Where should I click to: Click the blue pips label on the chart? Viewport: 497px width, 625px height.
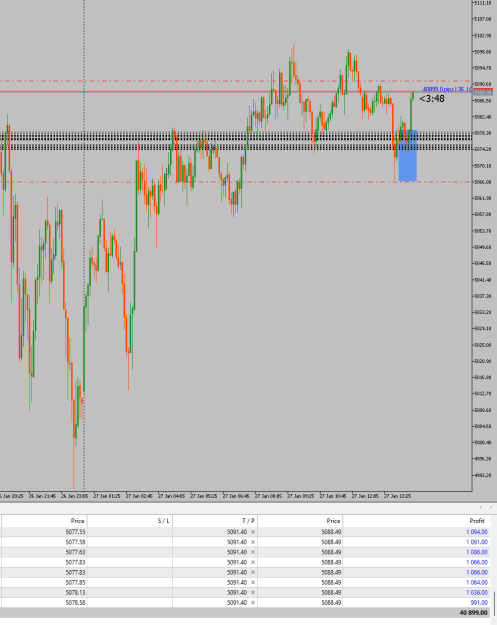tap(447, 89)
